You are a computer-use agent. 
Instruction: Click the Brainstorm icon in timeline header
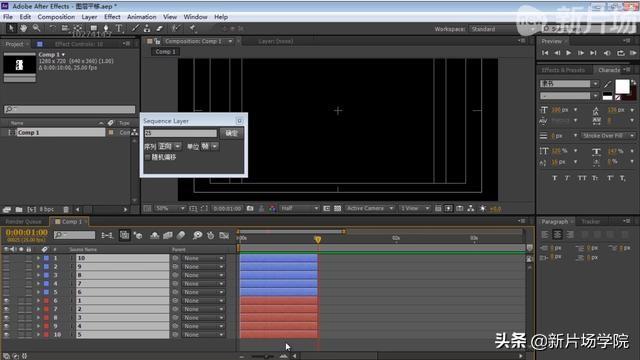coord(197,235)
